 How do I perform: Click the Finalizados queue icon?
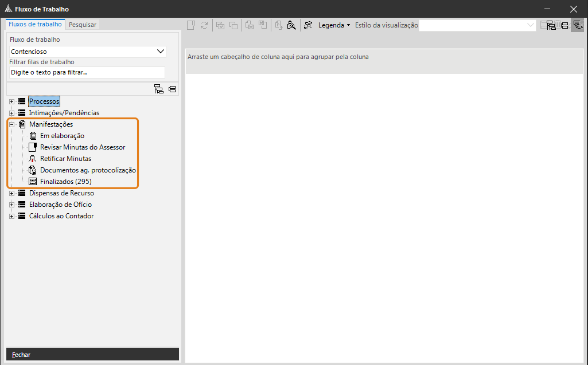[33, 182]
